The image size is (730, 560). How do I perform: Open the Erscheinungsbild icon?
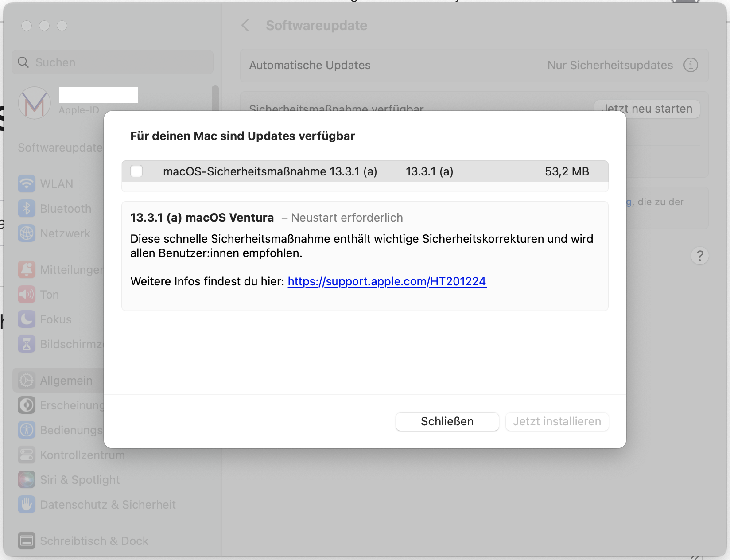pos(27,405)
